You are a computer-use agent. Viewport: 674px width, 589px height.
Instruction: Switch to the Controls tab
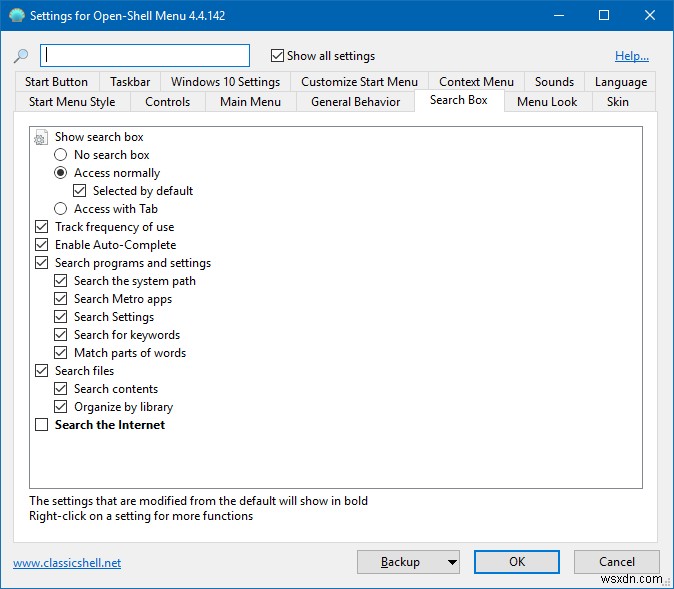168,102
